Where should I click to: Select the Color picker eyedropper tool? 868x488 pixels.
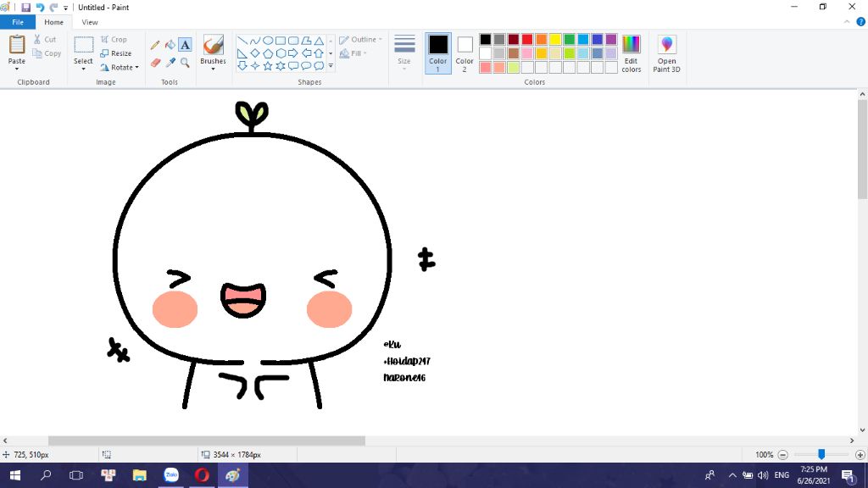tap(170, 63)
